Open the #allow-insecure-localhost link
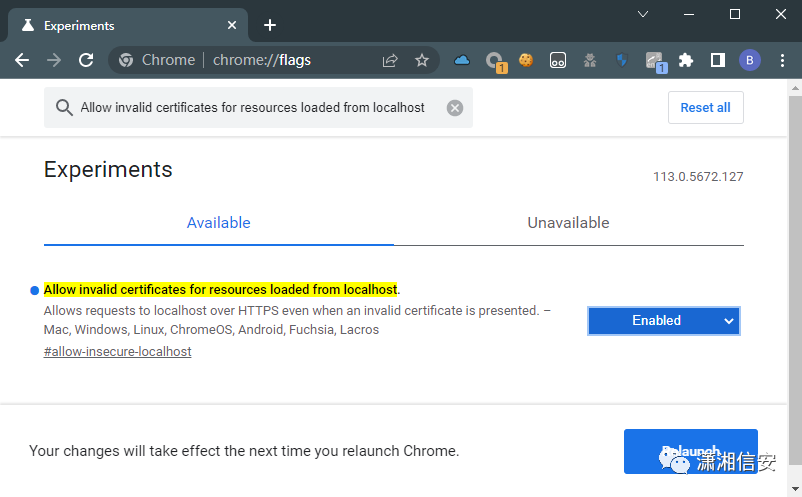 (x=117, y=352)
